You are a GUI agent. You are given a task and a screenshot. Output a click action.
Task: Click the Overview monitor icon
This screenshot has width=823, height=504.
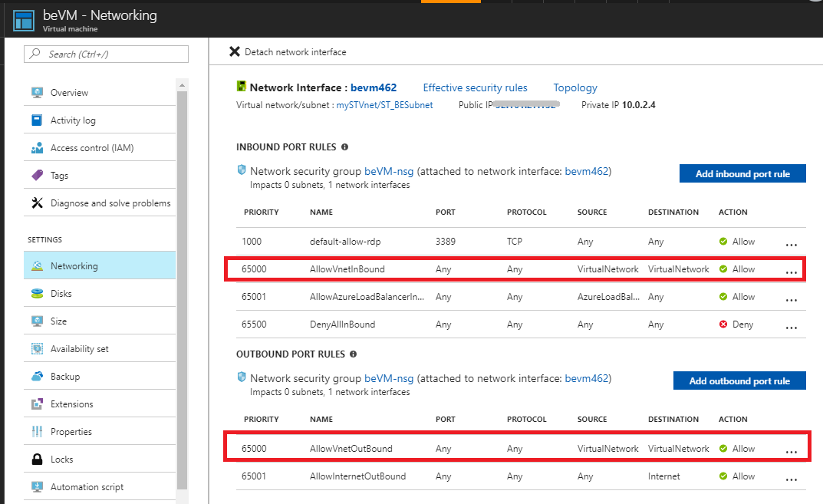click(37, 93)
